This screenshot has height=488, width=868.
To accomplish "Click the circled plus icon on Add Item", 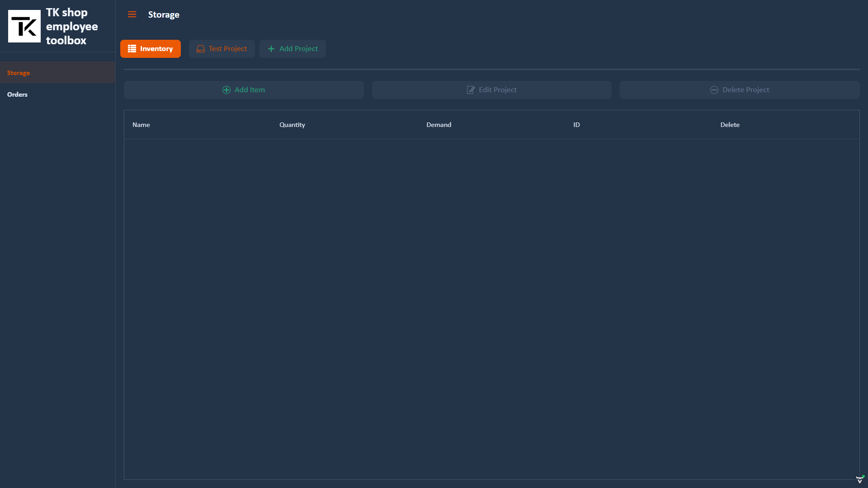I will pyautogui.click(x=226, y=90).
